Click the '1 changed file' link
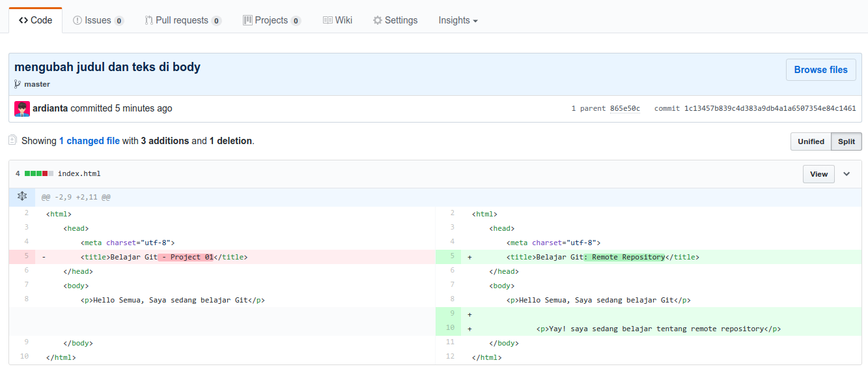 pos(89,141)
